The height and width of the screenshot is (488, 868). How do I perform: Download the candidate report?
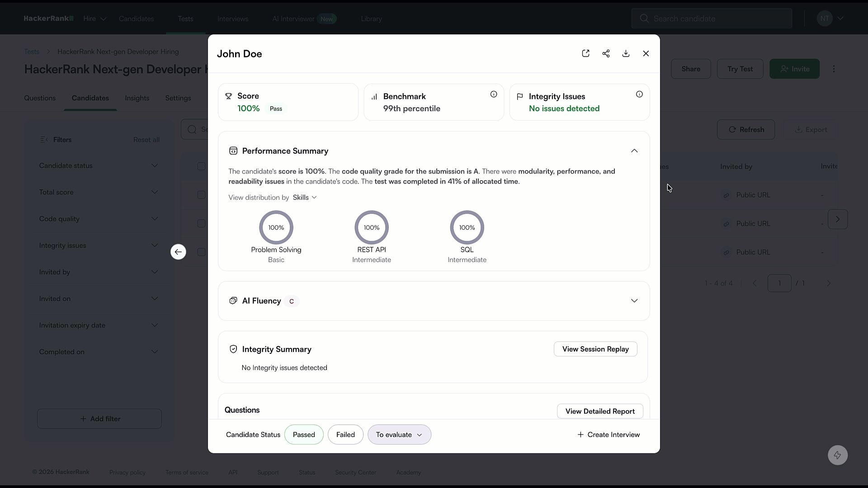(626, 53)
